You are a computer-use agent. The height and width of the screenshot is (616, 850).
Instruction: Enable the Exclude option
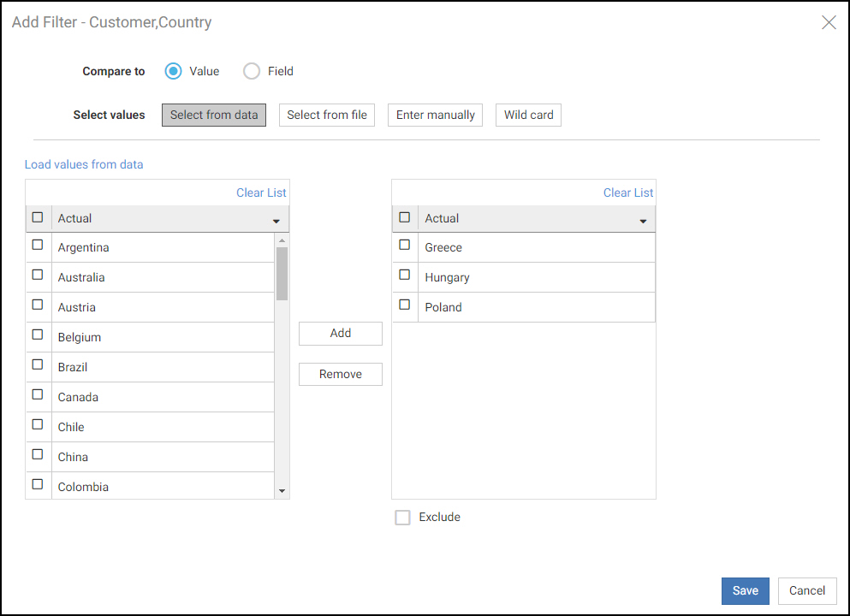pos(402,517)
